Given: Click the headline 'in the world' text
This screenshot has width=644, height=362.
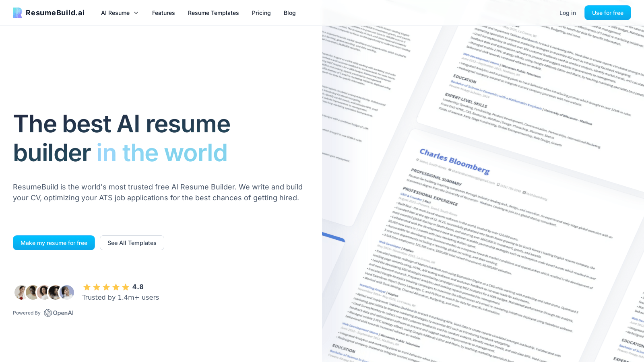Looking at the screenshot, I should pyautogui.click(x=162, y=153).
